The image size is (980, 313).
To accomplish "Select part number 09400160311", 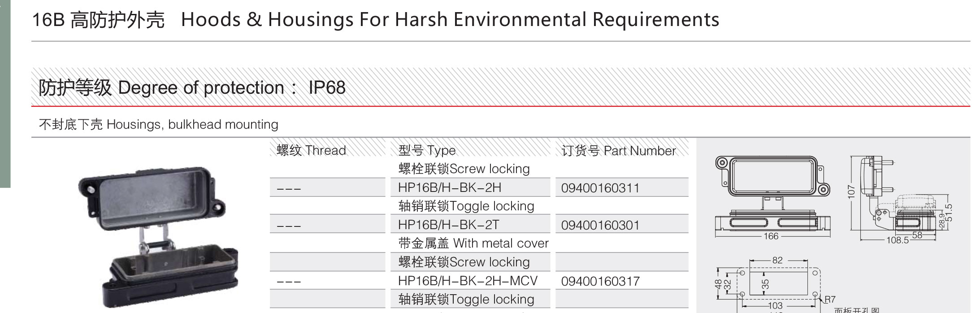I will click(600, 188).
